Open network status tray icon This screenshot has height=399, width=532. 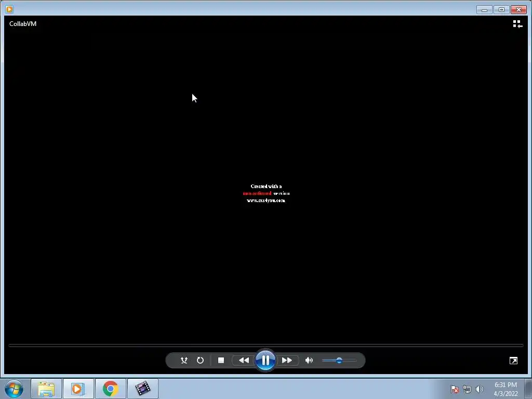(467, 389)
